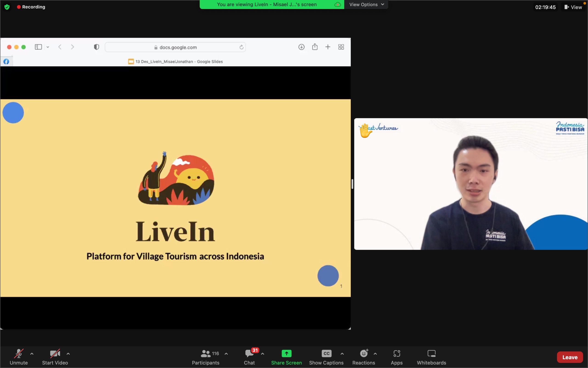588x368 pixels.
Task: Click the docs.google.com address bar
Action: click(175, 47)
